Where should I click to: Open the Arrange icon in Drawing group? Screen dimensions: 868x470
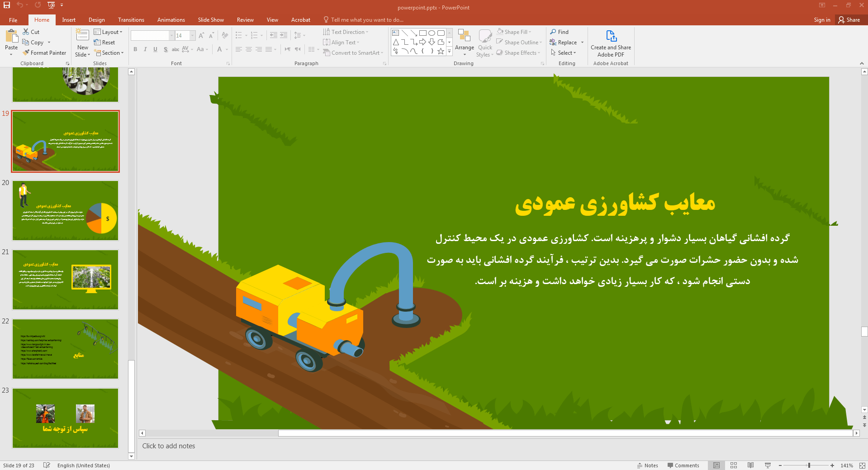(x=465, y=36)
